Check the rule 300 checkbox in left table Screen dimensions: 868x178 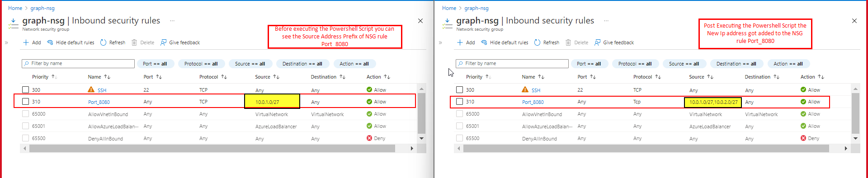click(26, 89)
